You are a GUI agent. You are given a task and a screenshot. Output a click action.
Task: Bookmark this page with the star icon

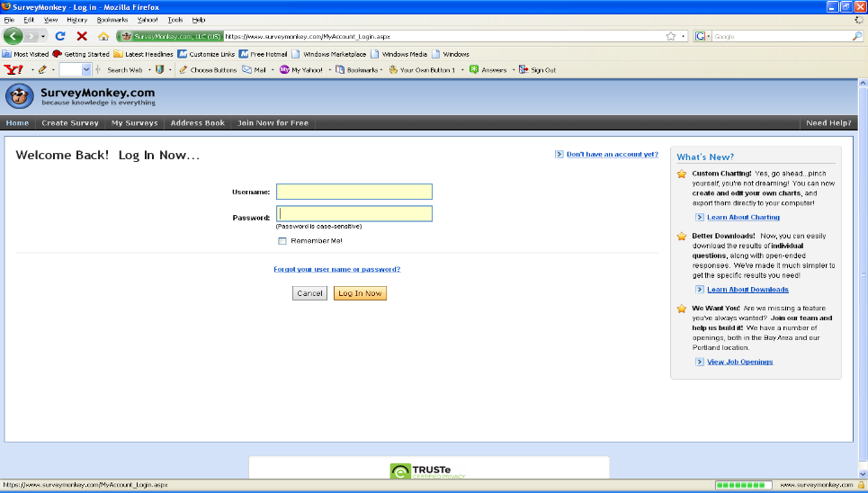671,36
